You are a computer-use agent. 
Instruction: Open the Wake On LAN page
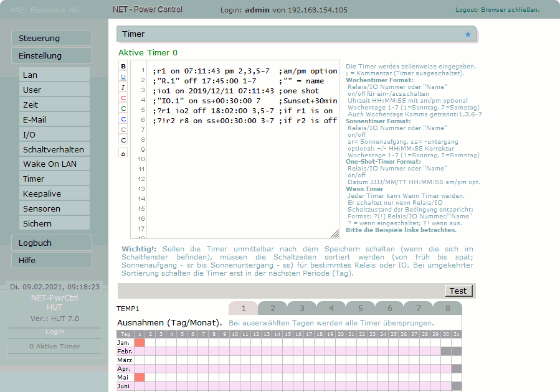pos(54,164)
